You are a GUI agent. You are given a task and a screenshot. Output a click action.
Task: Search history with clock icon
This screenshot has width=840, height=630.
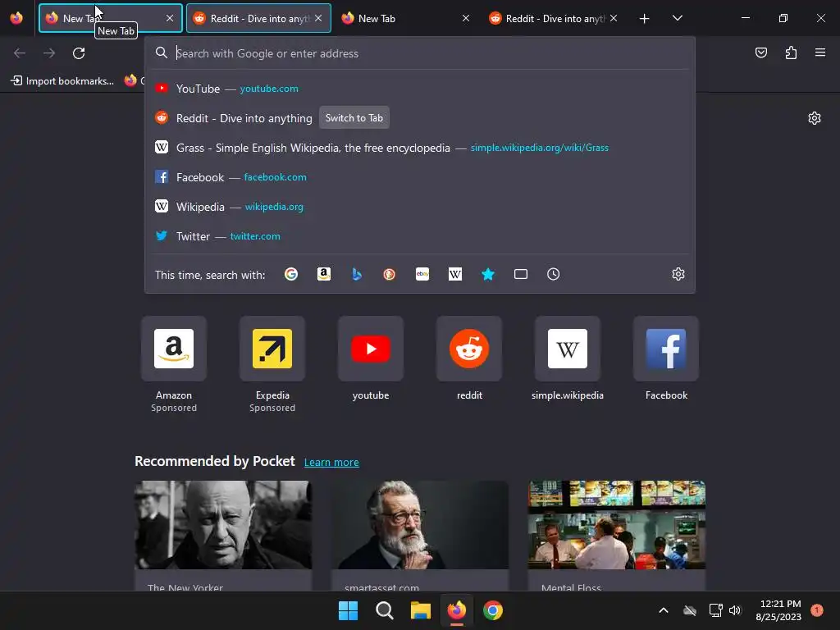click(554, 274)
